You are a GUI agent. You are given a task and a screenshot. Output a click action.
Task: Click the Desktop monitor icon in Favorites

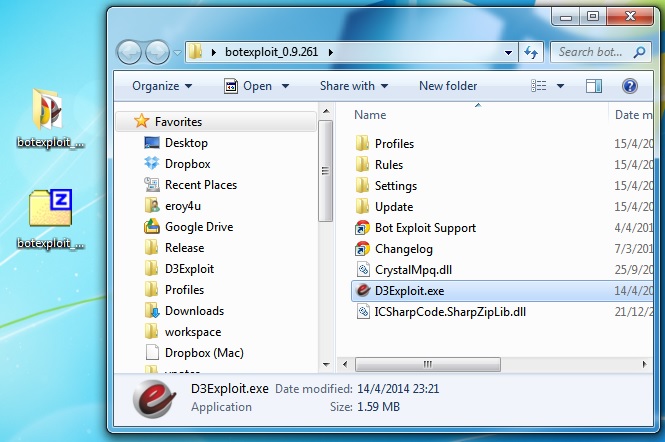point(152,143)
